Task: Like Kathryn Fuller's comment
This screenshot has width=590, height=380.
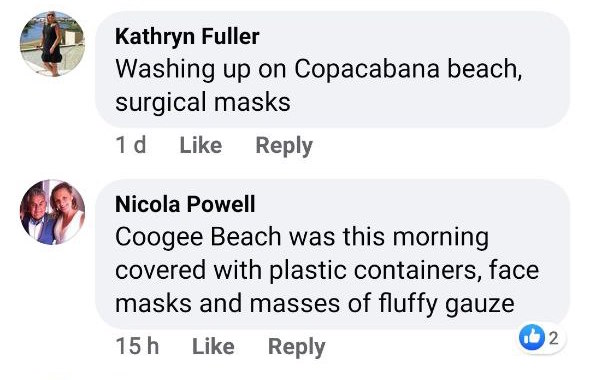Action: pyautogui.click(x=201, y=145)
